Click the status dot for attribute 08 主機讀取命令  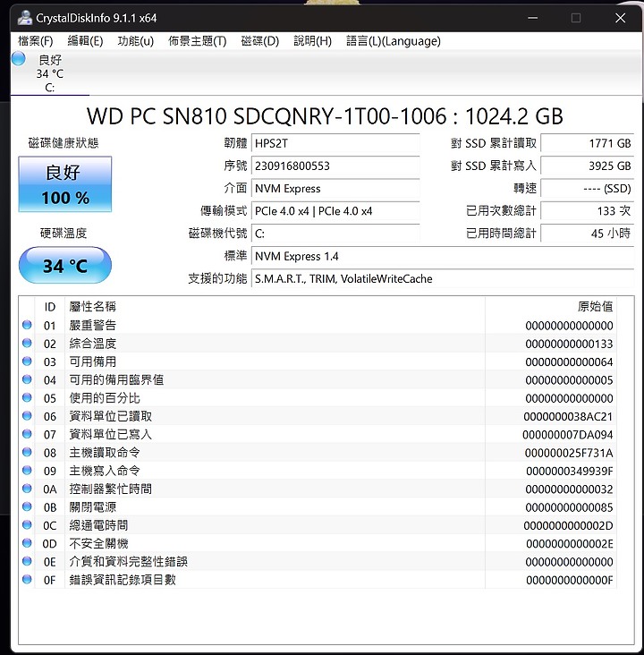[27, 452]
